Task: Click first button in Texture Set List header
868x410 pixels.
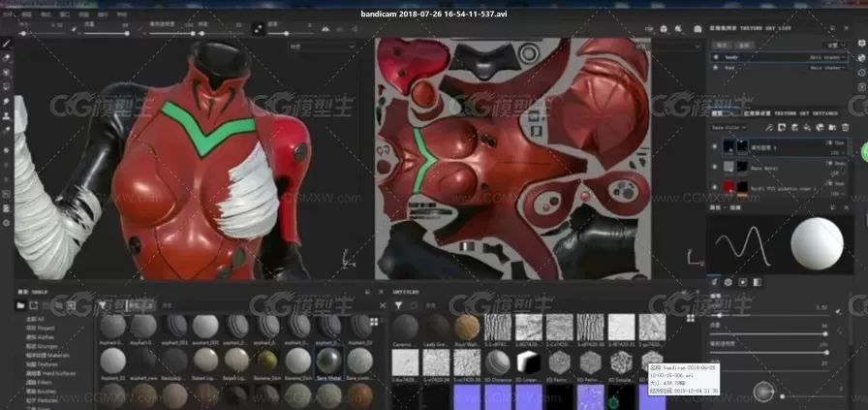Action: (x=722, y=46)
